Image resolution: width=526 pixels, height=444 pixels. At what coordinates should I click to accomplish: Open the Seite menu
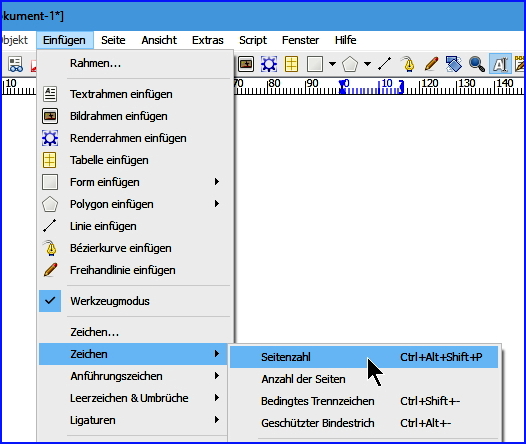point(113,40)
